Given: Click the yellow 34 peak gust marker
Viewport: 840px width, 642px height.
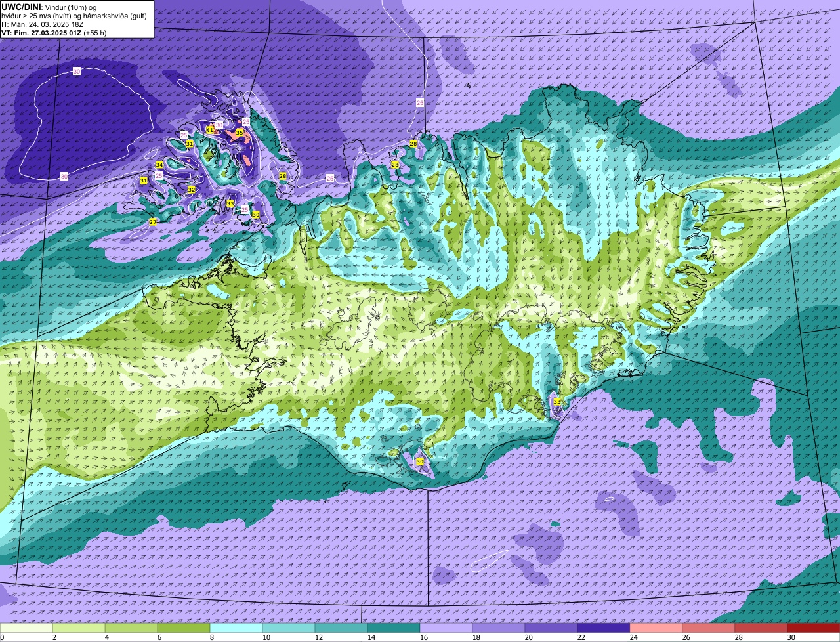Looking at the screenshot, I should tap(159, 165).
